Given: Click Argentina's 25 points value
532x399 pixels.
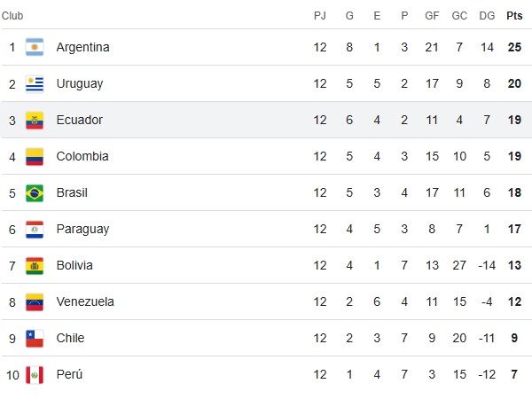Looking at the screenshot, I should click(514, 47).
